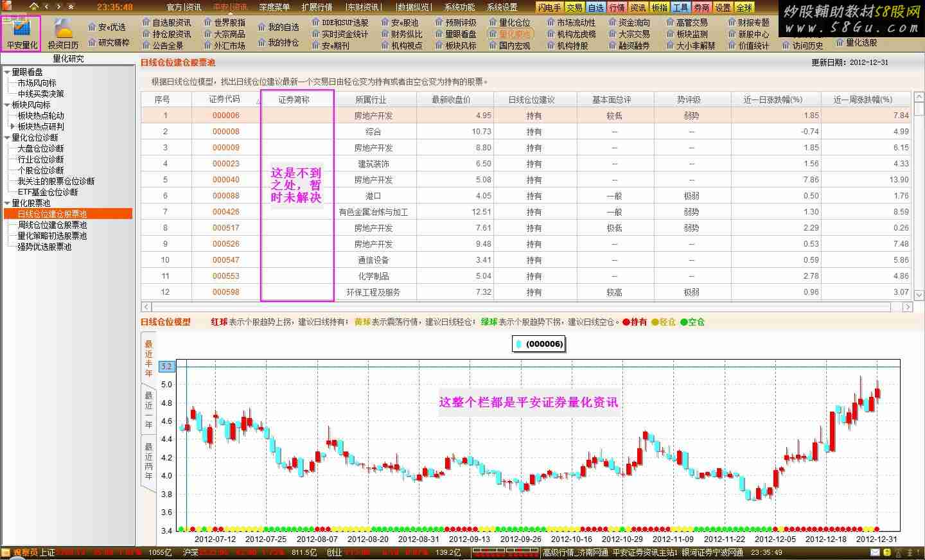Sort table by 最新收盘价 column header
925x560 pixels.
455,100
